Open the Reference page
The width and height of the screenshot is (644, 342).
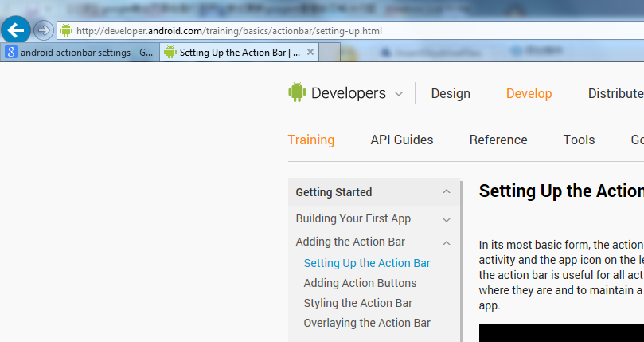click(x=498, y=140)
